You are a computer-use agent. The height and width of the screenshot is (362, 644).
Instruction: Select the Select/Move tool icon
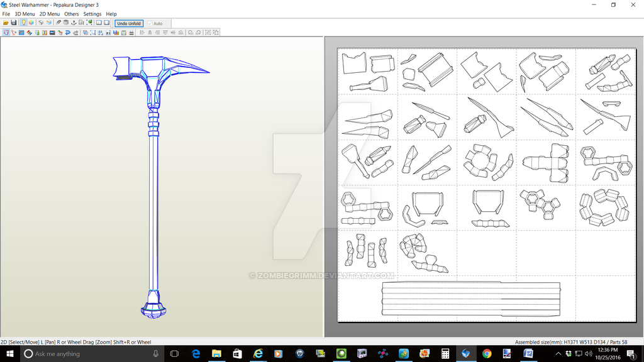coord(6,33)
